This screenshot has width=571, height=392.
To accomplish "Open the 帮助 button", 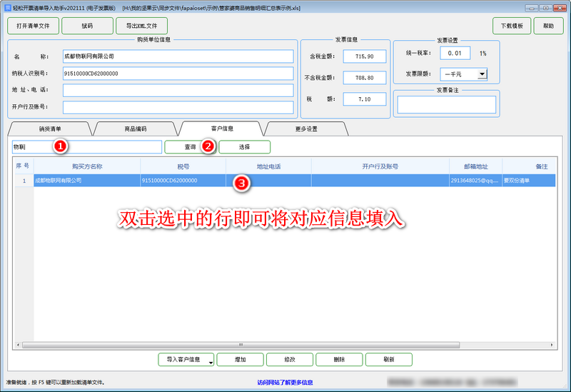I will pos(548,26).
